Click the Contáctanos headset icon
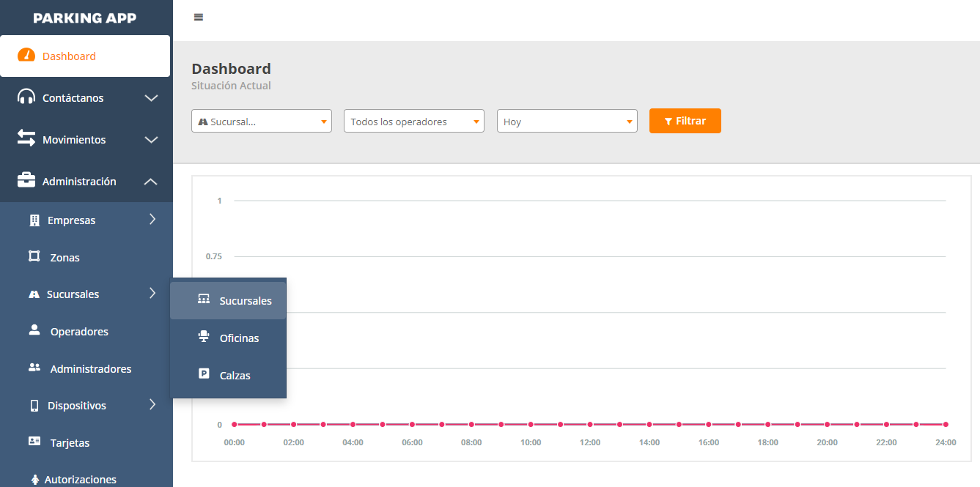 [26, 97]
